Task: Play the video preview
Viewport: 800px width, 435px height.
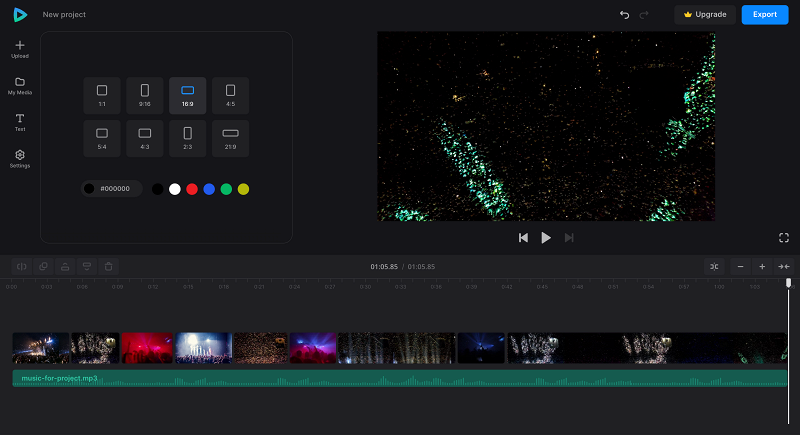Action: pyautogui.click(x=546, y=238)
